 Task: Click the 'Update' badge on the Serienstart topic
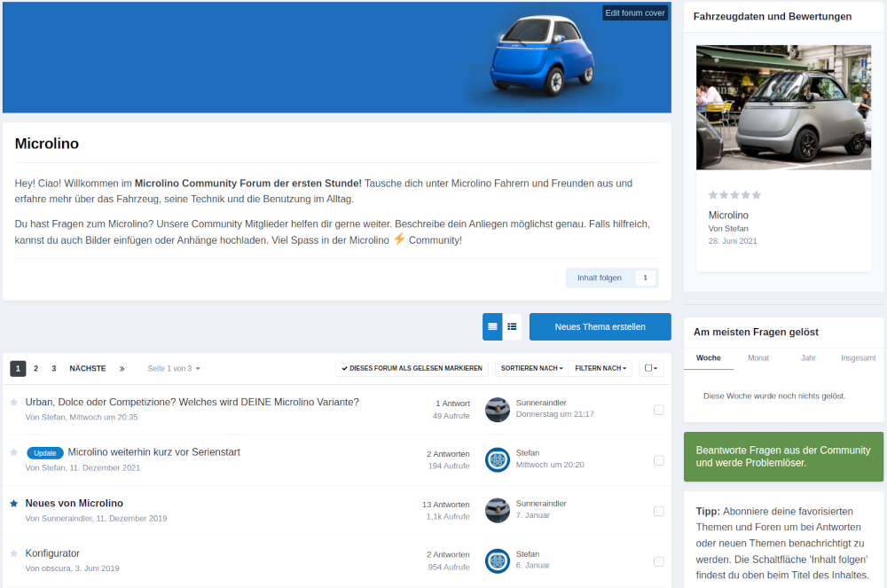(44, 453)
